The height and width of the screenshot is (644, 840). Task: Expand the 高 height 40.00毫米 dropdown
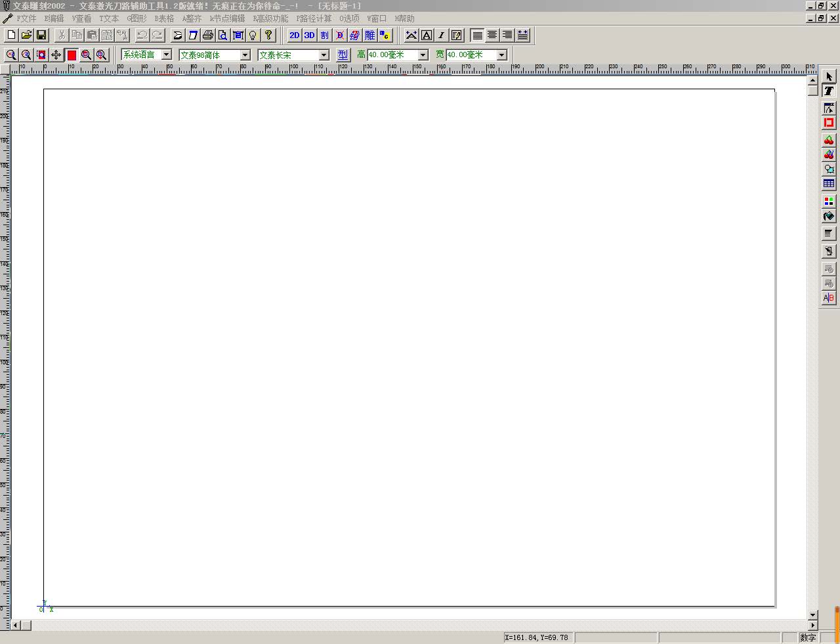click(423, 55)
